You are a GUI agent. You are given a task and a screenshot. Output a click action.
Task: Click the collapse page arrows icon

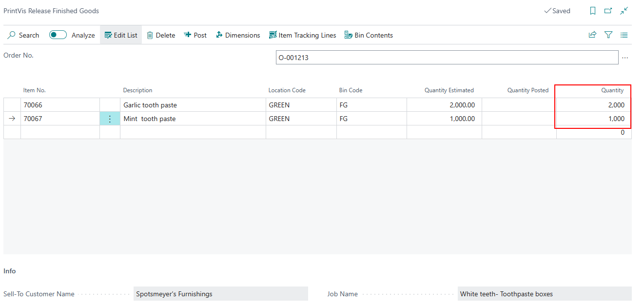click(624, 11)
